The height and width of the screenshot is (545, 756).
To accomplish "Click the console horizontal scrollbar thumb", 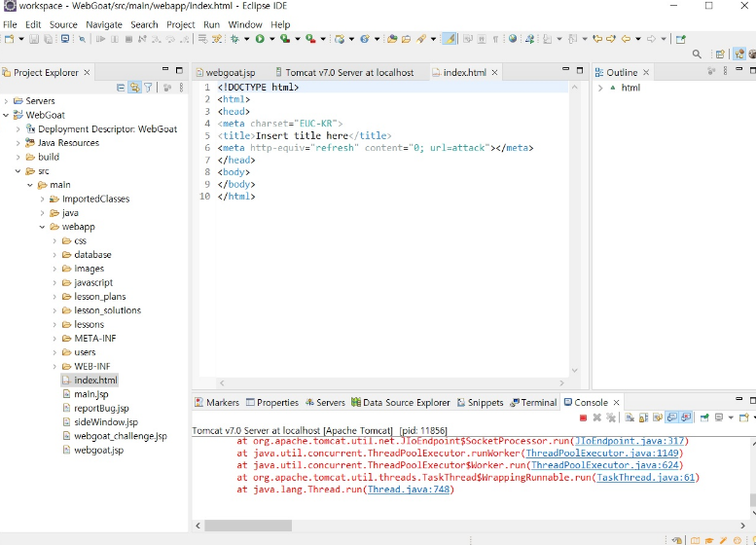I will coord(248,526).
